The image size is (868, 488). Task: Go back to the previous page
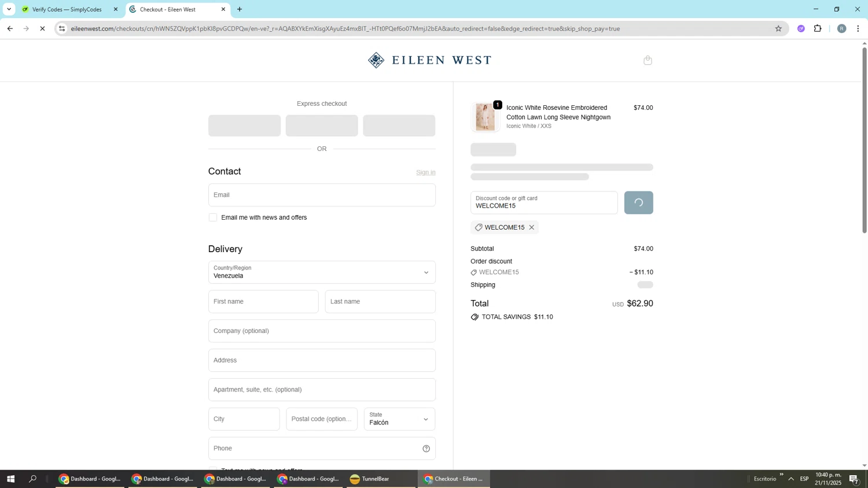[x=10, y=28]
